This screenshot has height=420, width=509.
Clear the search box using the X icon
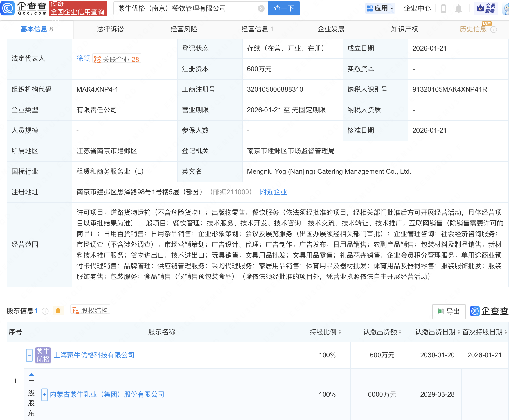pos(262,8)
